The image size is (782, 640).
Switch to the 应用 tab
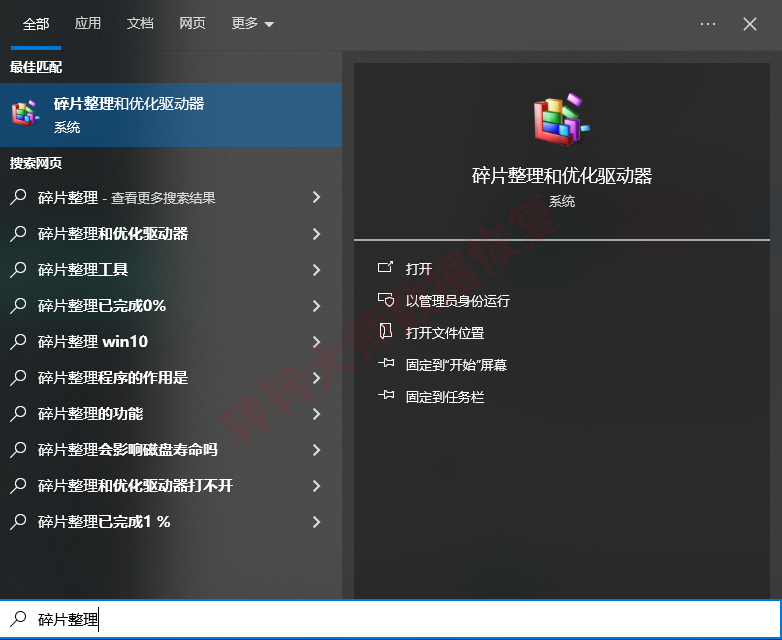[x=88, y=23]
